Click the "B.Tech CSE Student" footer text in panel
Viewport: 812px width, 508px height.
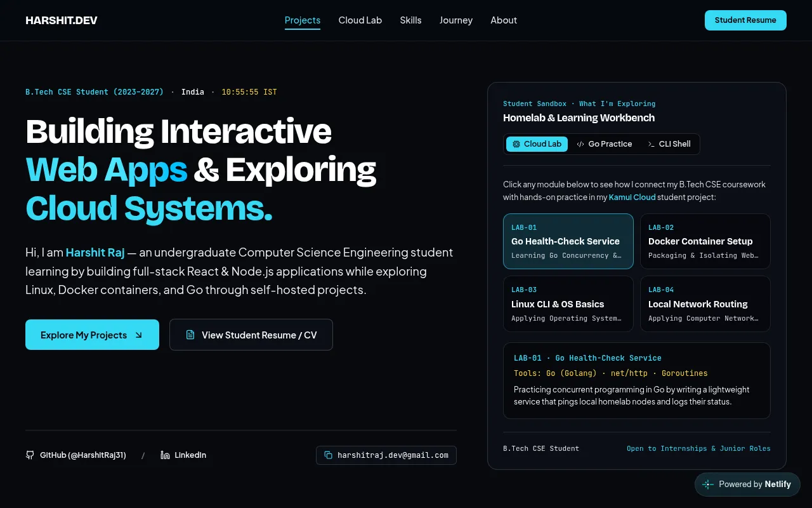(x=541, y=448)
